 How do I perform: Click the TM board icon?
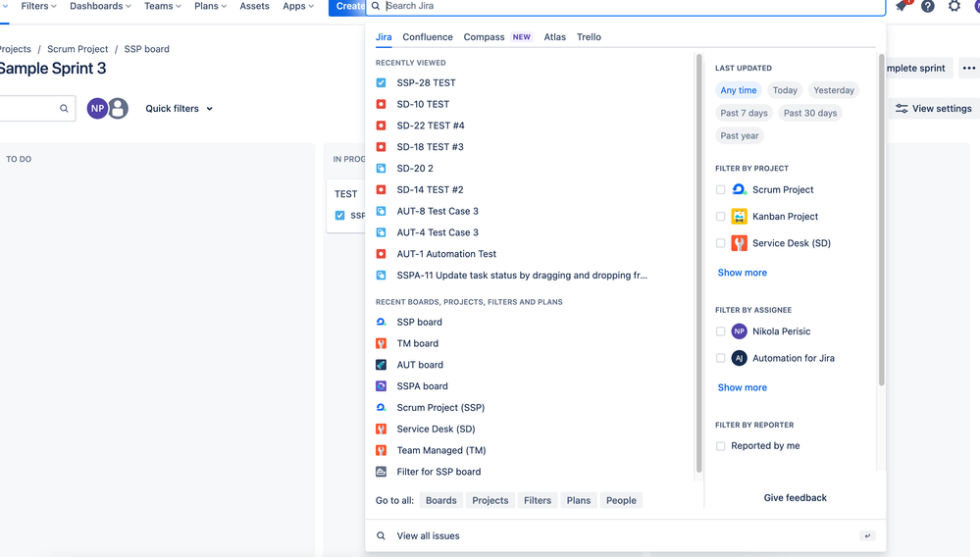tap(382, 343)
